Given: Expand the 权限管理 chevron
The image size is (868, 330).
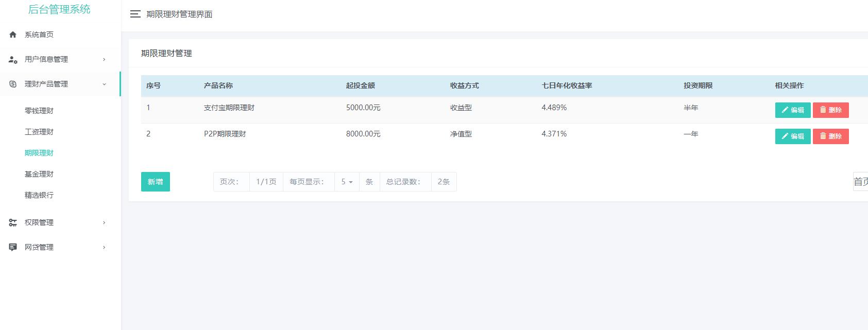Looking at the screenshot, I should pos(104,222).
